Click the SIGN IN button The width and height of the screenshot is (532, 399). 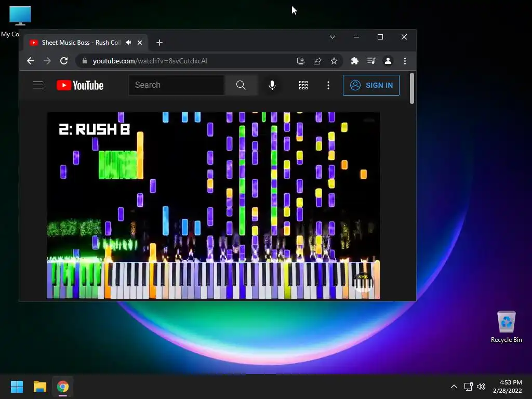pos(371,85)
